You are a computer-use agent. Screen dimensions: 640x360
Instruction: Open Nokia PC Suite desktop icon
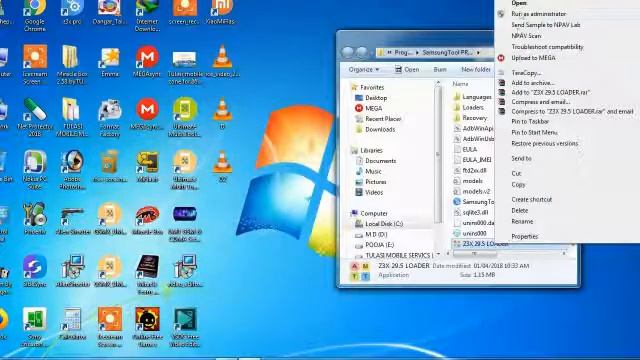(35, 170)
